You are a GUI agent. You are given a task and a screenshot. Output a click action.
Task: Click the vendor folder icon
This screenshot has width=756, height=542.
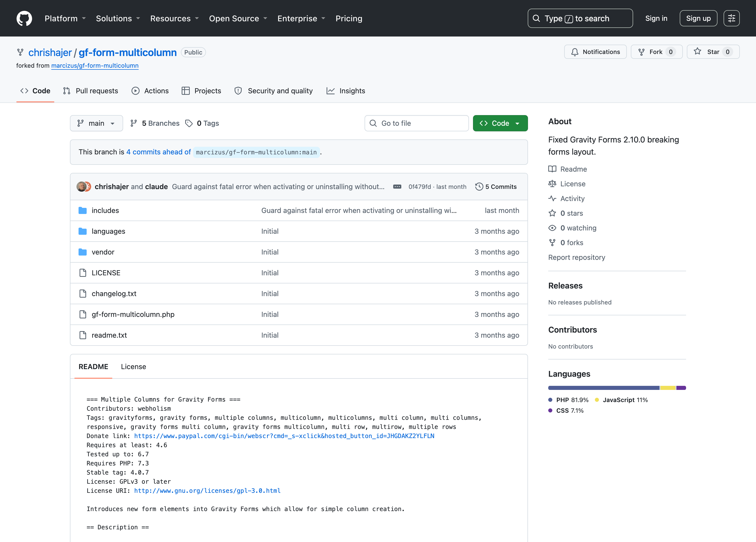(83, 252)
